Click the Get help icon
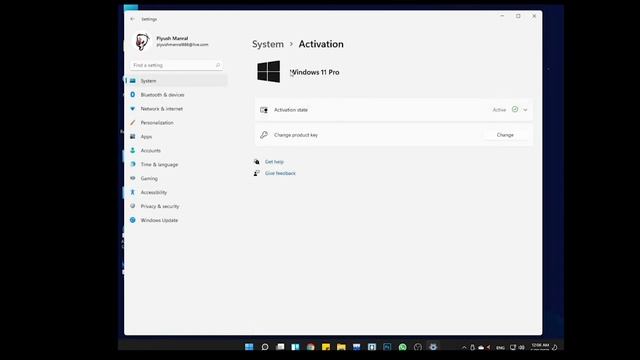The height and width of the screenshot is (360, 640). (256, 162)
